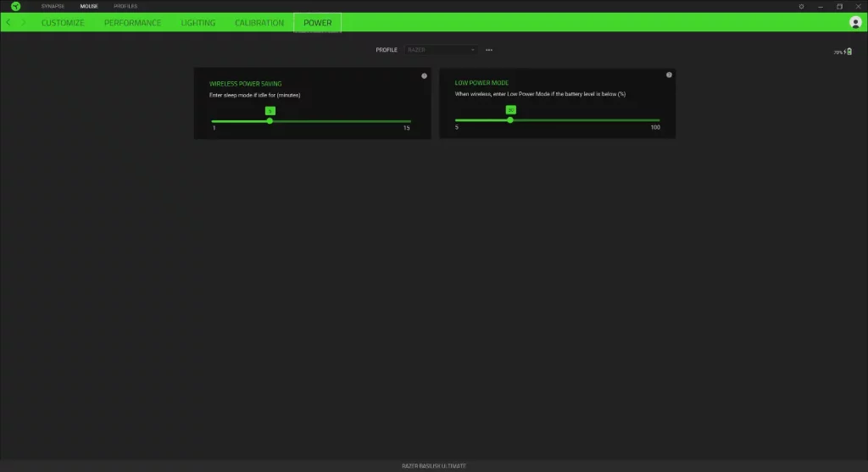Select the Power tab
This screenshot has width=868, height=472.
[318, 23]
